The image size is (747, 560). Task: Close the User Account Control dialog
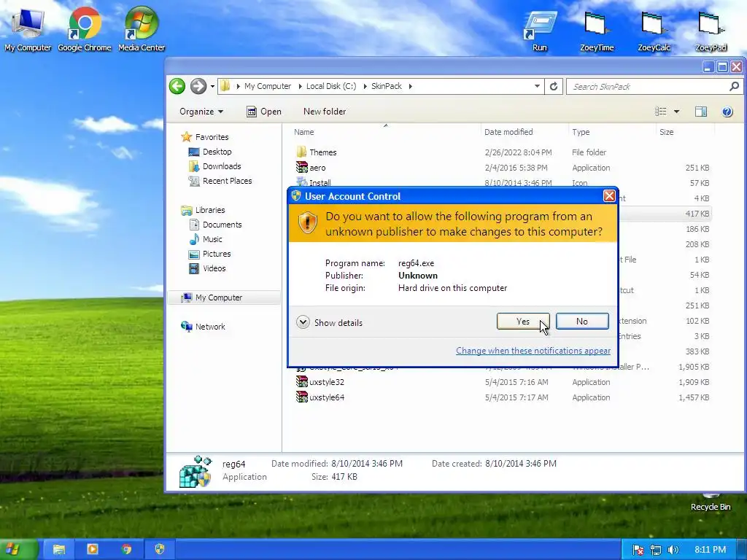point(609,196)
